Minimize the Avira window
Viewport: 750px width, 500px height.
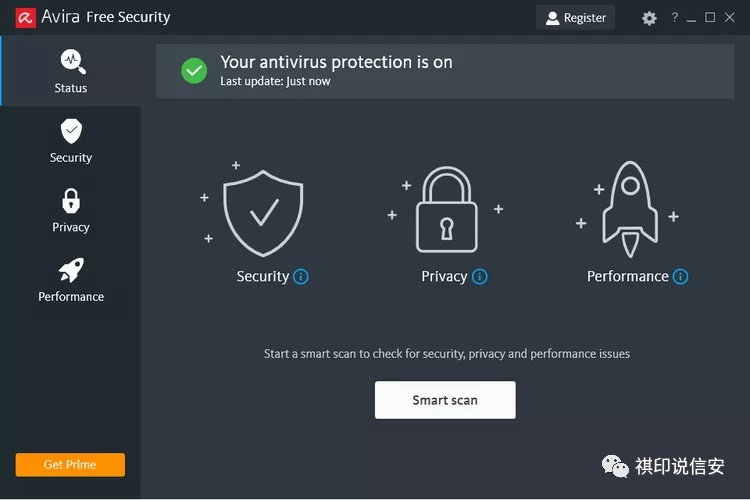[692, 18]
